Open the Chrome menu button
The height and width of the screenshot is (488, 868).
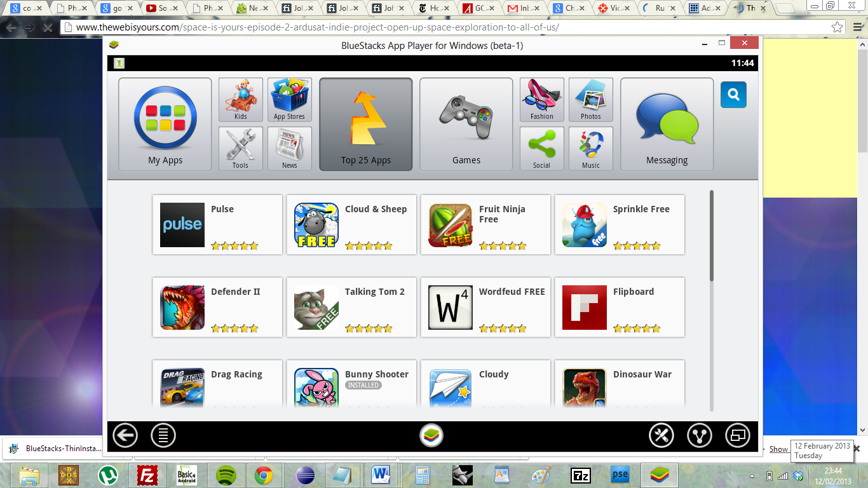coord(857,27)
